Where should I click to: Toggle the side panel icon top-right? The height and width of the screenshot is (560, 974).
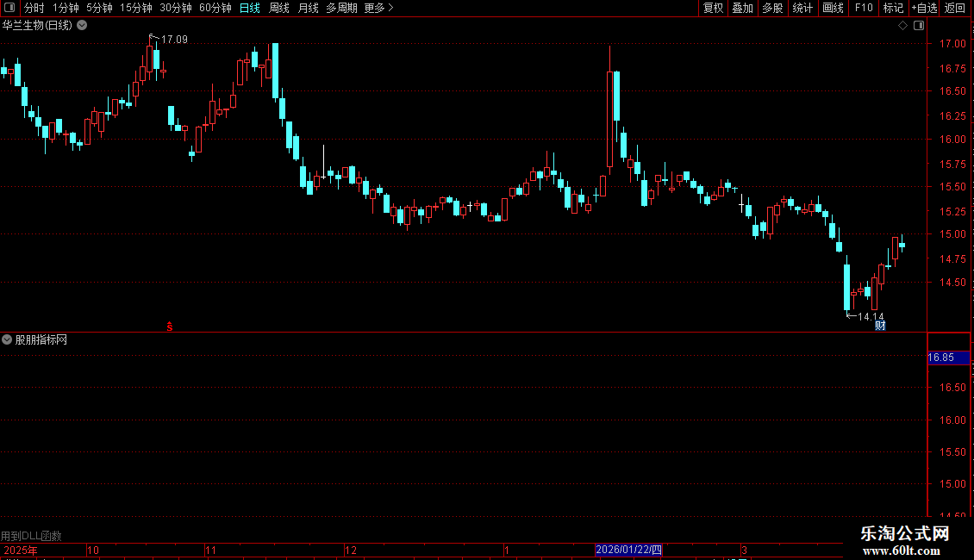point(919,26)
